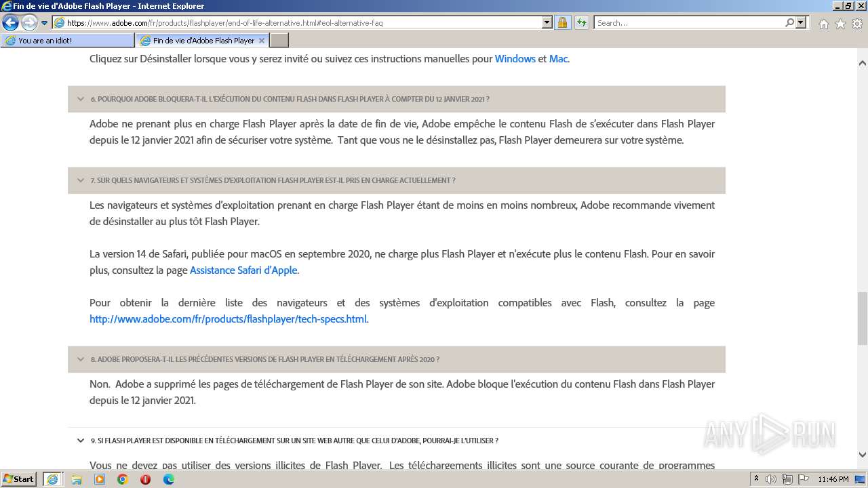Open the Home icon

pyautogui.click(x=823, y=24)
